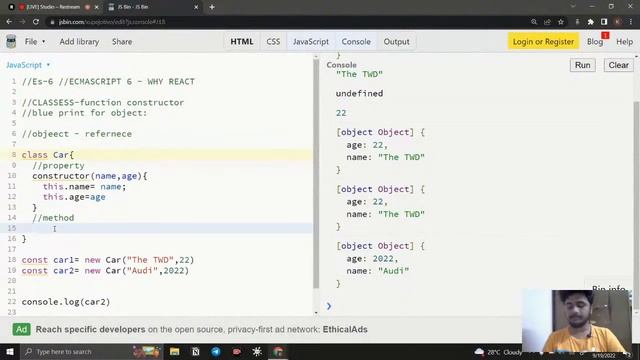Open the browser profile avatar
Viewport: 640px width, 360px height.
618,22
